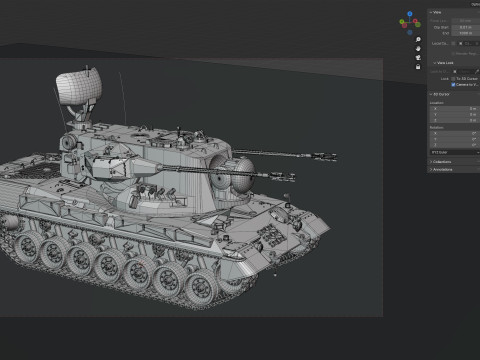Click the Options button in the header
The image size is (480, 360).
475,4
